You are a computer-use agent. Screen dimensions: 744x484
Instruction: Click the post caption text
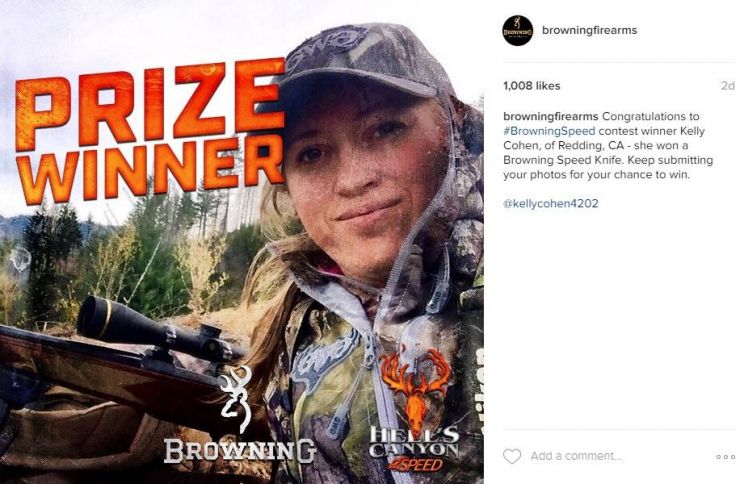(608, 145)
